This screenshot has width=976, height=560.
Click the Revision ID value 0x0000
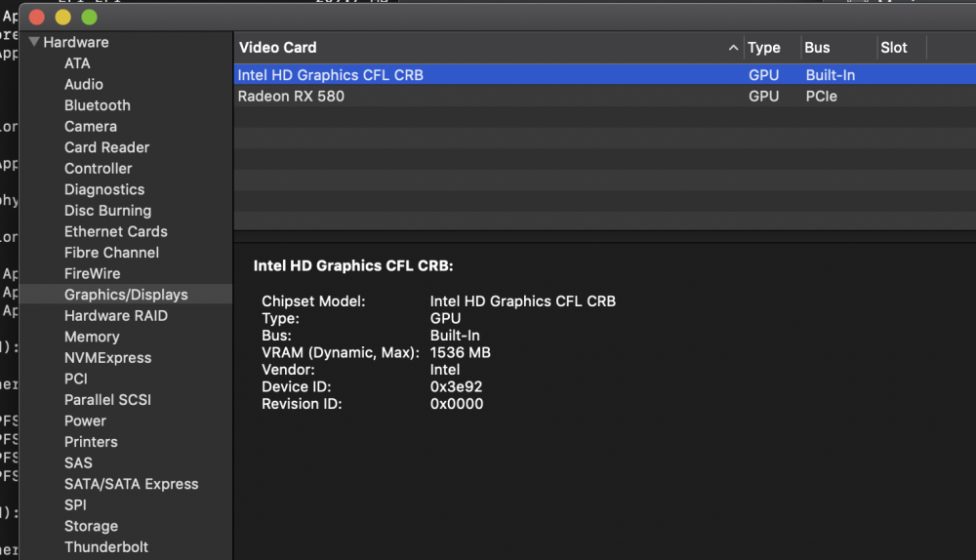[456, 404]
